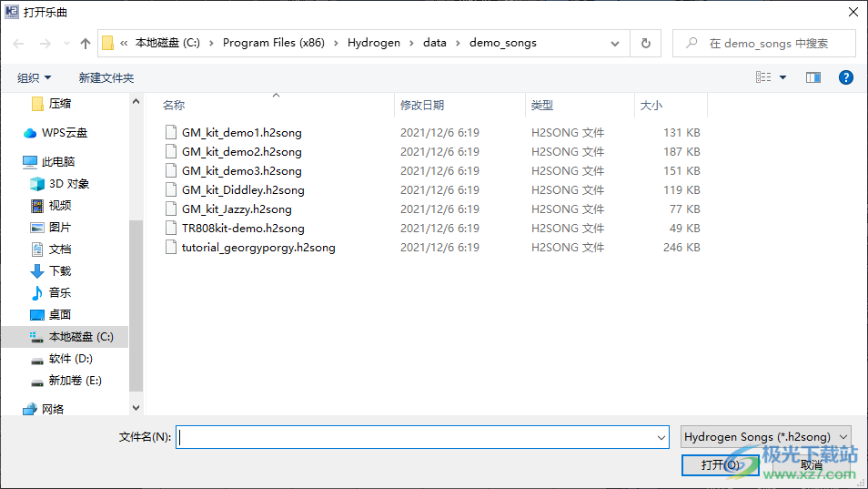Open help with the question mark icon

click(x=846, y=77)
